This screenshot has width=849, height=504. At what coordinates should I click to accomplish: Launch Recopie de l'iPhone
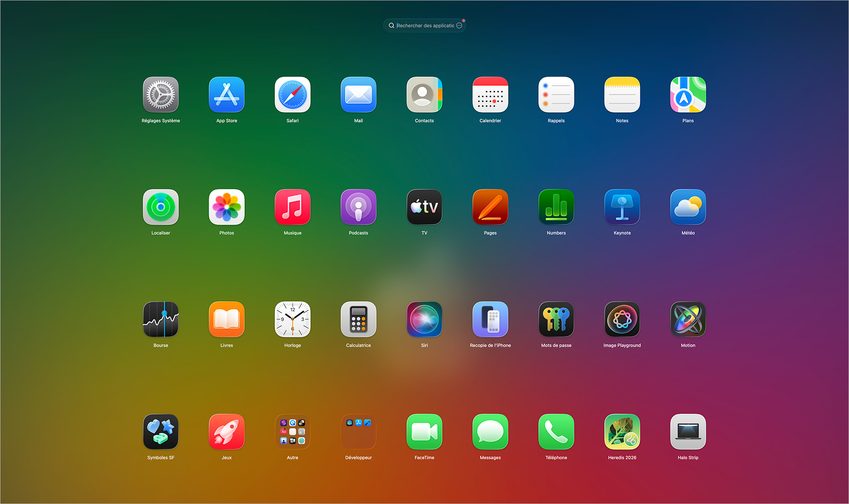click(490, 319)
